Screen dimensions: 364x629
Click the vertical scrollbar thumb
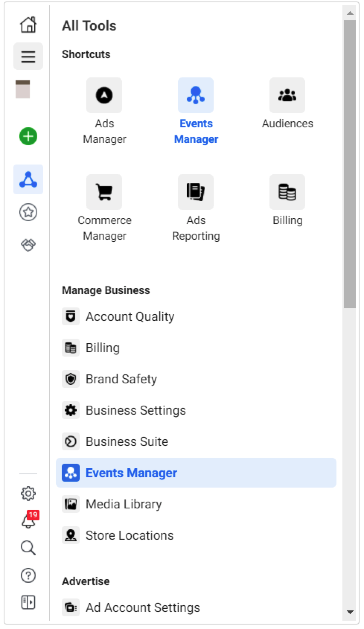pyautogui.click(x=350, y=164)
